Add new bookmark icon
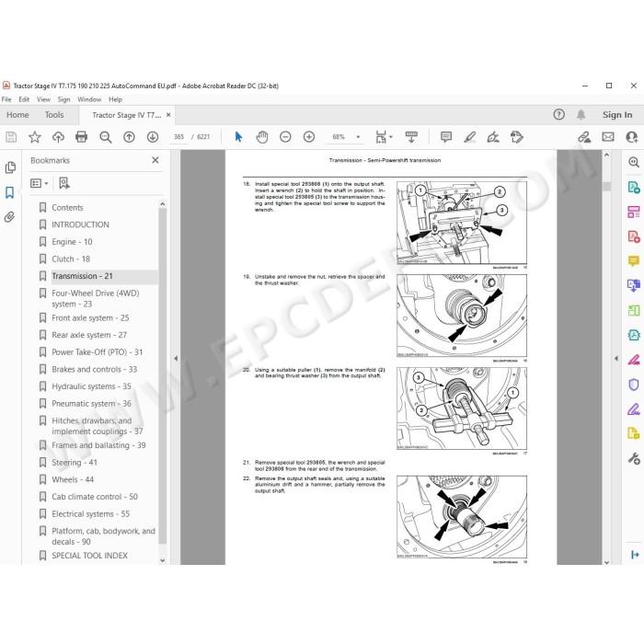 (x=64, y=183)
